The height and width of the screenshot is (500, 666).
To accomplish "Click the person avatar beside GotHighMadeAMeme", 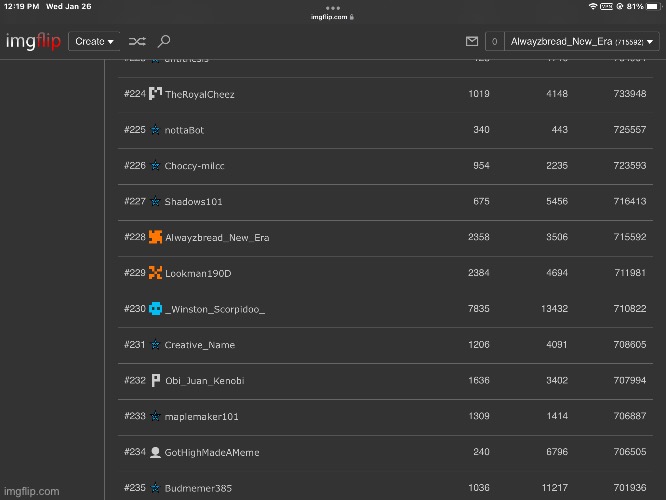I will click(155, 452).
